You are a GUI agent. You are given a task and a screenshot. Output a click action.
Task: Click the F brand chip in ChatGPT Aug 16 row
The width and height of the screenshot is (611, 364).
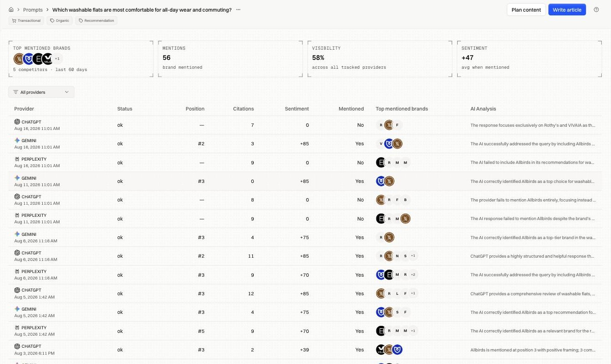click(x=397, y=125)
